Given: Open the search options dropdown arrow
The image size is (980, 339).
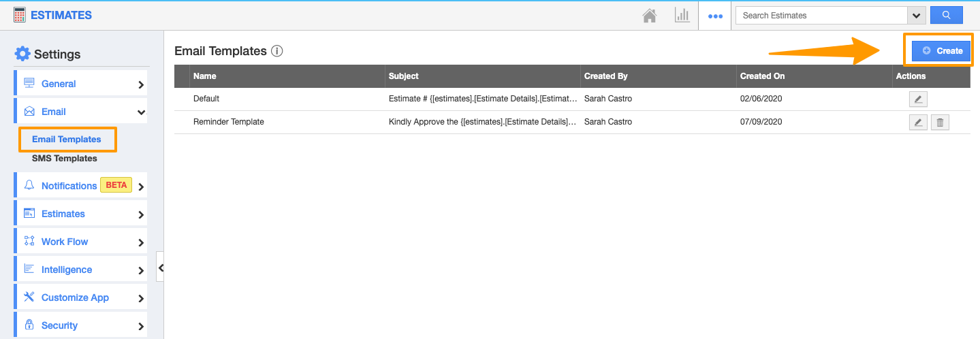Looking at the screenshot, I should (x=916, y=16).
